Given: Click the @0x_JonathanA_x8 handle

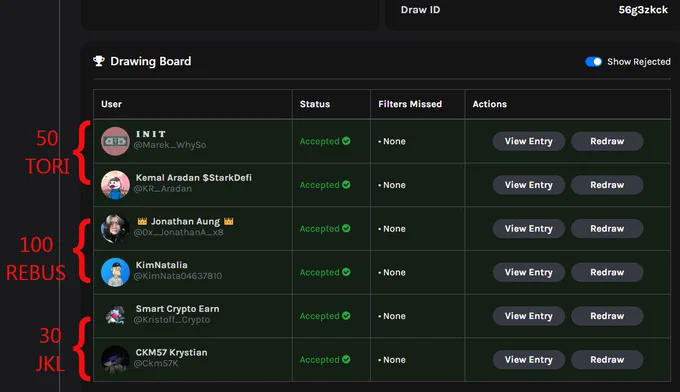Looking at the screenshot, I should 178,232.
